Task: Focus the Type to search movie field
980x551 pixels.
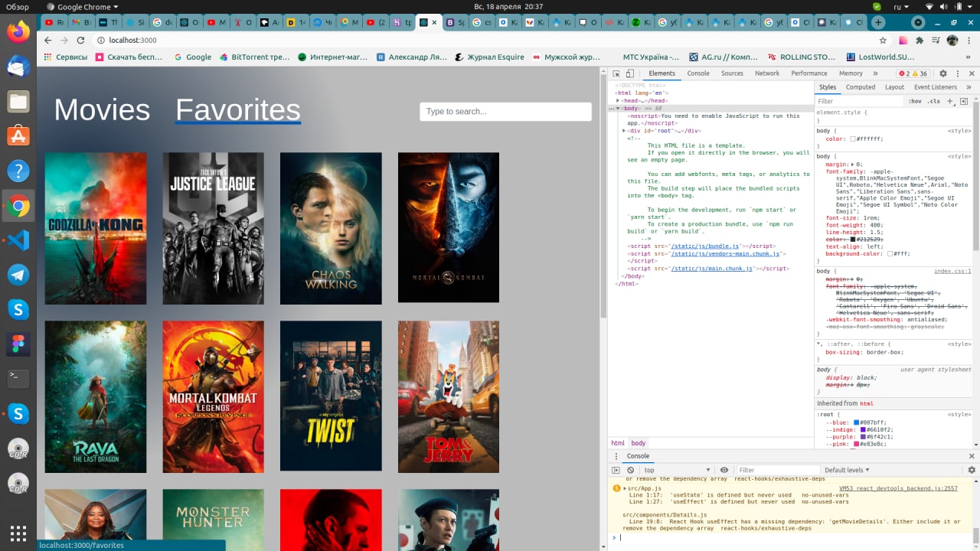Action: pos(505,112)
